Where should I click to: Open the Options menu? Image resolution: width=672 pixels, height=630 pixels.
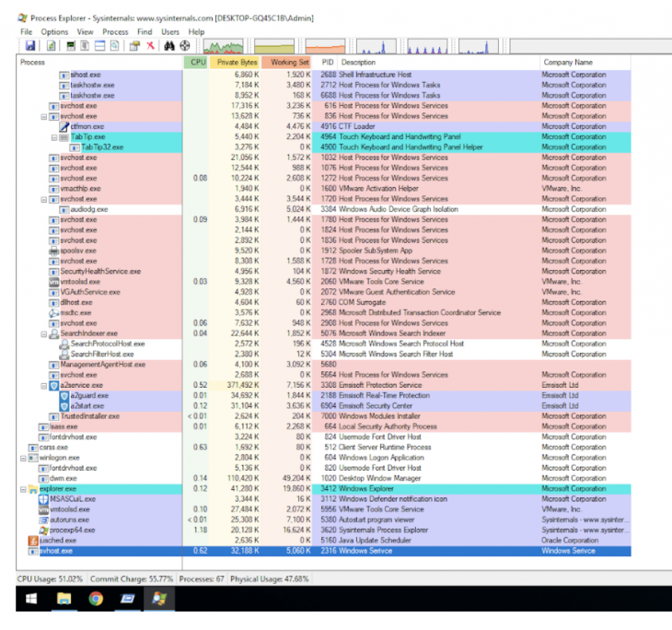pyautogui.click(x=54, y=31)
